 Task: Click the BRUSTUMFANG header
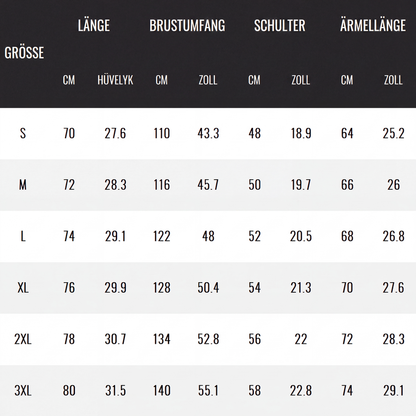[187, 25]
